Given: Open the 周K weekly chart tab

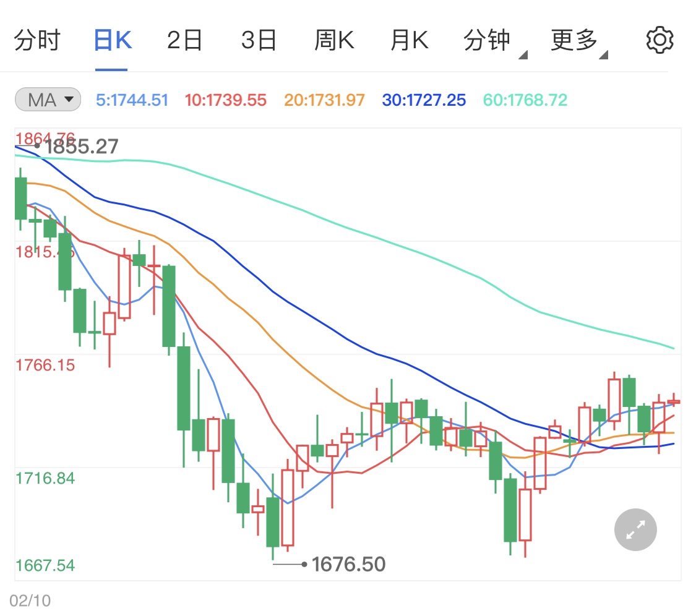Looking at the screenshot, I should 334,40.
